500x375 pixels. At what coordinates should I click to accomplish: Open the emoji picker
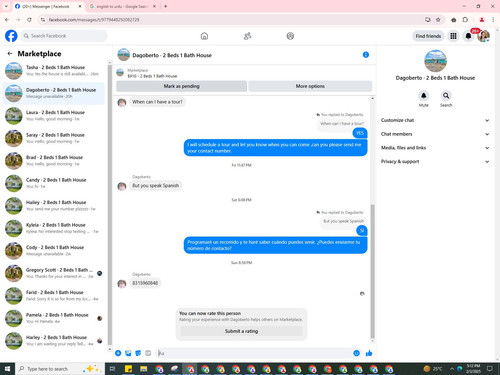point(356,353)
